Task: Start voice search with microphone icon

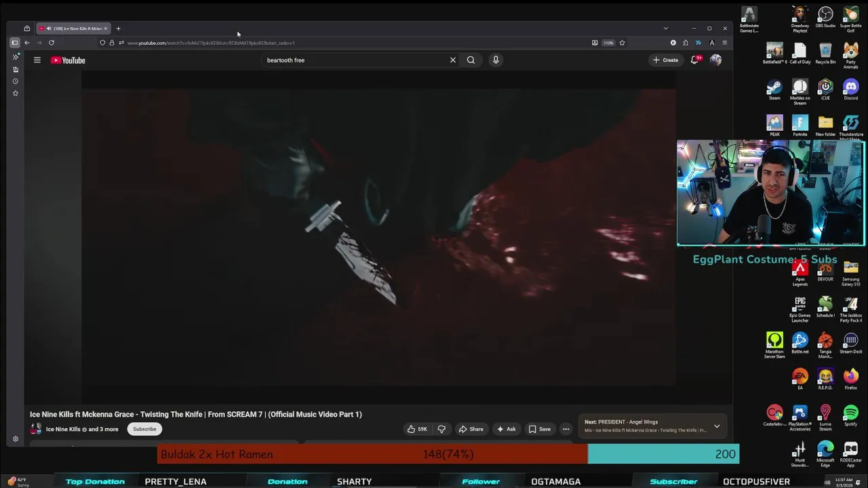Action: pos(496,60)
